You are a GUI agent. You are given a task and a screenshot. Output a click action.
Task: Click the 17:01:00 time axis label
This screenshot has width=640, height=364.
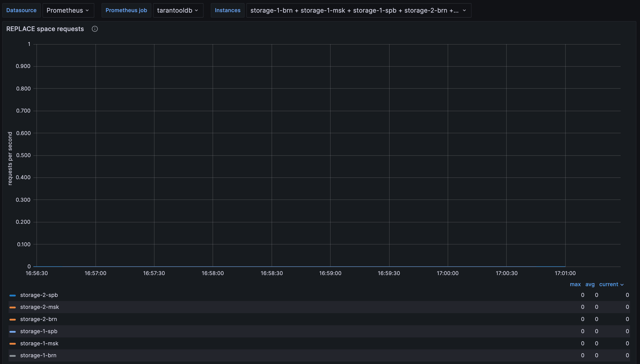[x=565, y=273]
